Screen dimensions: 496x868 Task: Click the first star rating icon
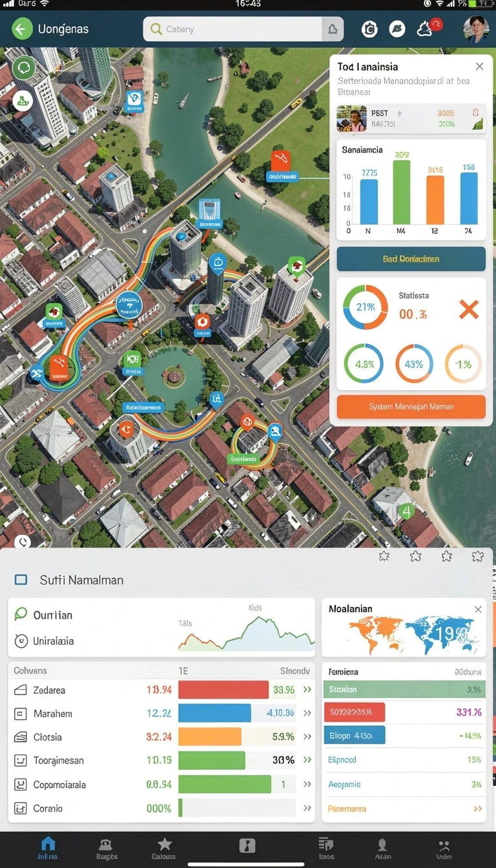384,556
